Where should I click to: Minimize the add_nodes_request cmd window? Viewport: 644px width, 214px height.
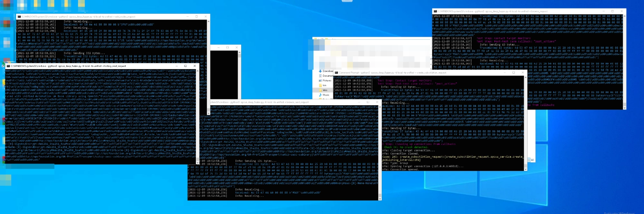coord(187,17)
